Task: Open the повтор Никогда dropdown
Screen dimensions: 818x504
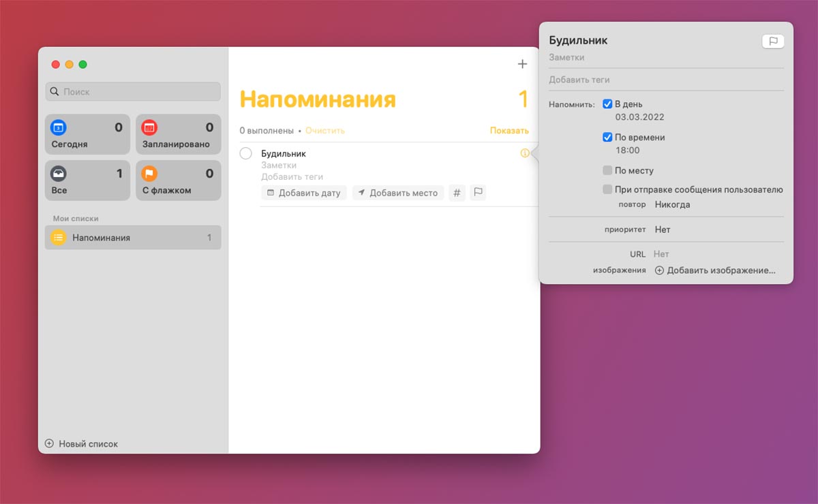Action: (x=672, y=204)
